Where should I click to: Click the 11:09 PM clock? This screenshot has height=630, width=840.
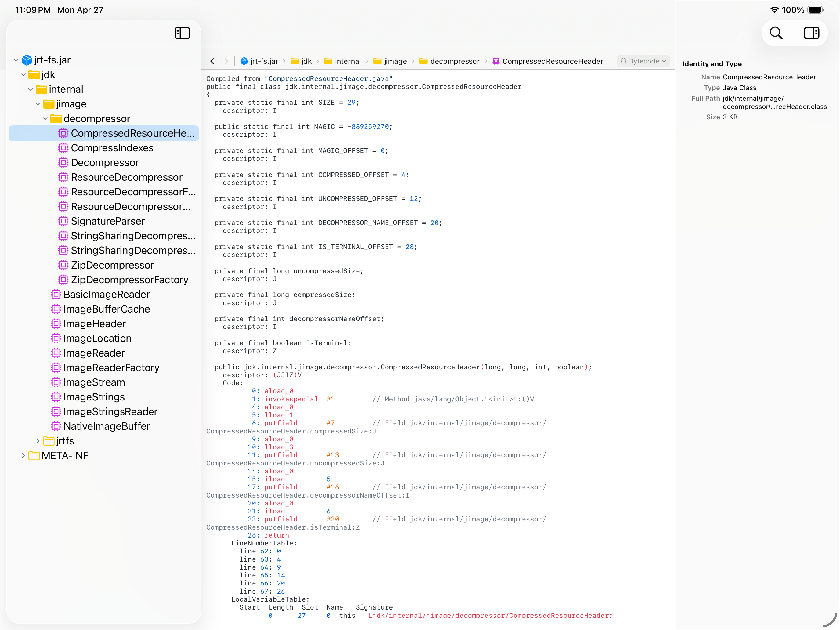[x=33, y=10]
